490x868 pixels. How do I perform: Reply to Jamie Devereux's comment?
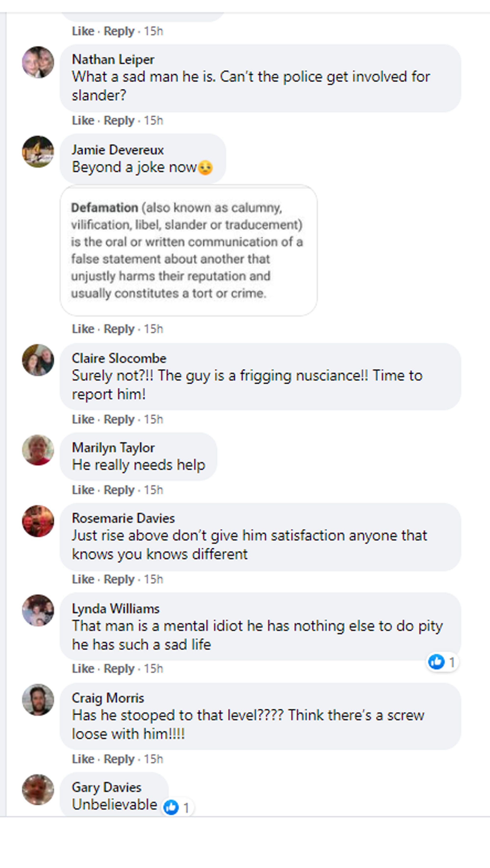[119, 329]
